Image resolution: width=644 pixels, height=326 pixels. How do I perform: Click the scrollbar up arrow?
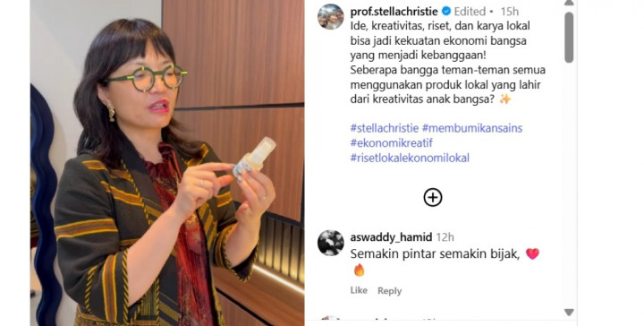click(x=569, y=3)
